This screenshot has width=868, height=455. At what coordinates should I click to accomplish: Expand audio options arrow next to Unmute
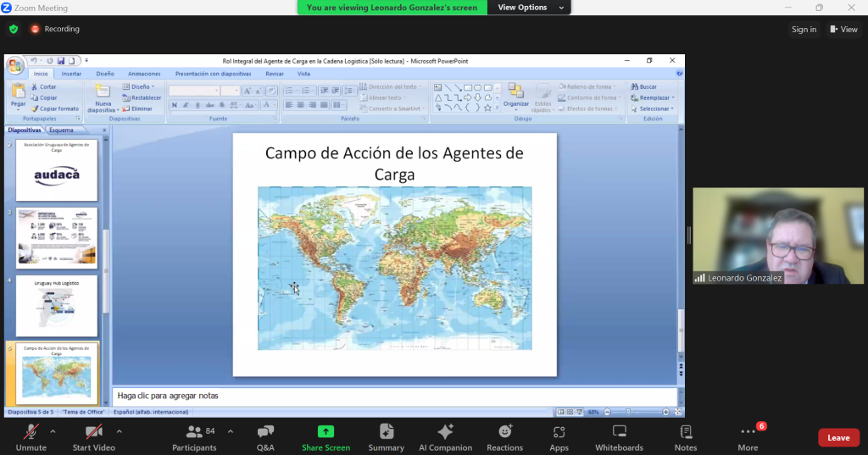(x=53, y=431)
